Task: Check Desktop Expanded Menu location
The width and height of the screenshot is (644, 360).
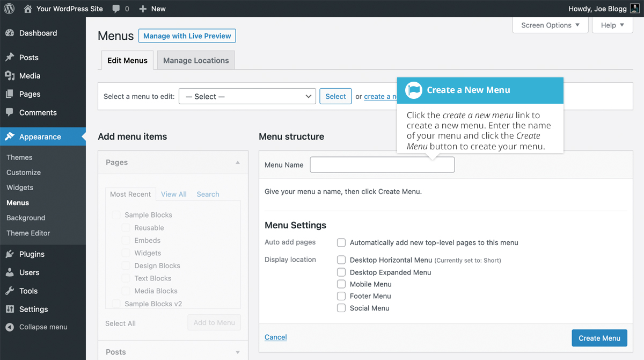Action: coord(341,272)
